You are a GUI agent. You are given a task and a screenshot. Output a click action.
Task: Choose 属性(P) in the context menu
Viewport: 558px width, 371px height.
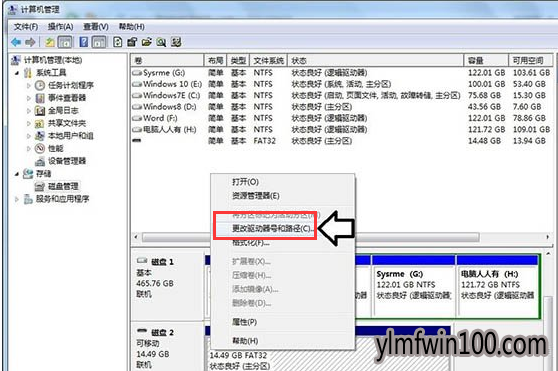(x=283, y=322)
